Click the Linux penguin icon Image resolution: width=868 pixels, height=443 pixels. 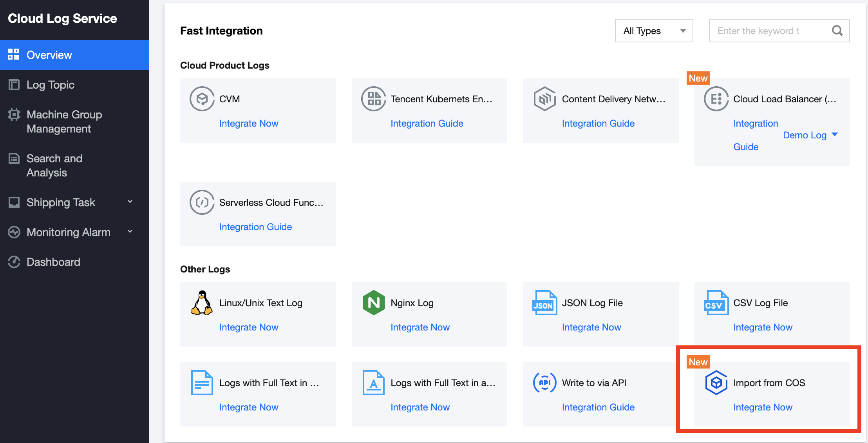[202, 303]
